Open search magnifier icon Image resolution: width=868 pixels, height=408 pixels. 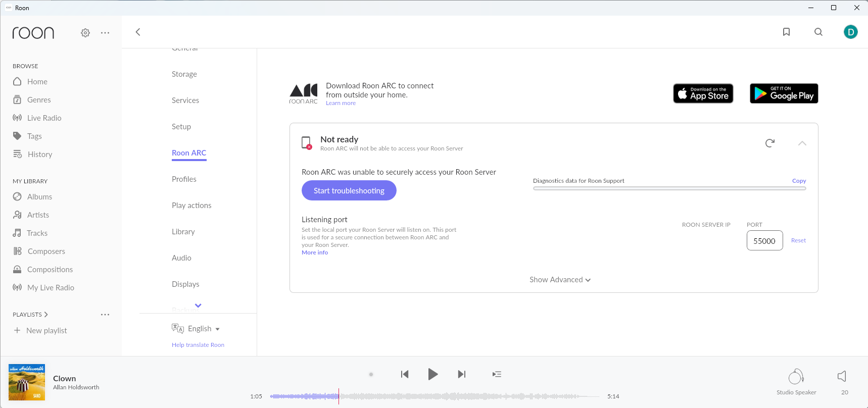tap(818, 32)
